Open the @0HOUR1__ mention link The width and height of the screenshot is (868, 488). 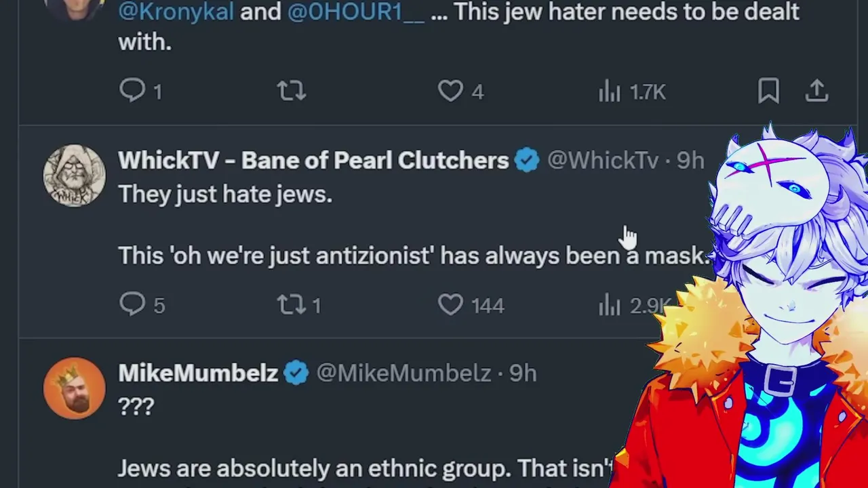(x=356, y=12)
